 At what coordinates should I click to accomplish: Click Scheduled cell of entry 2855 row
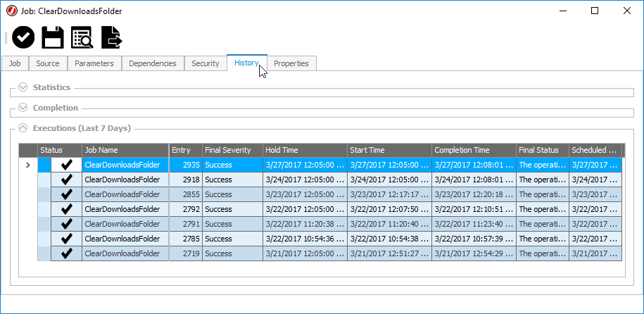tap(595, 194)
